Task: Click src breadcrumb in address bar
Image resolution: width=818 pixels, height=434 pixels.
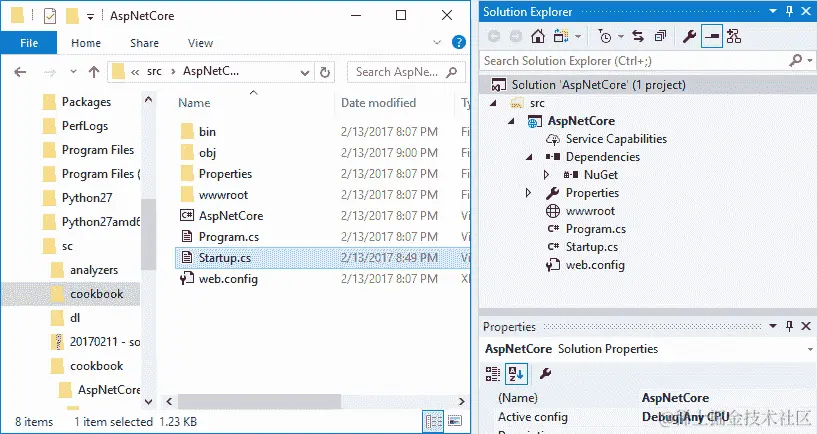Action: coord(154,71)
